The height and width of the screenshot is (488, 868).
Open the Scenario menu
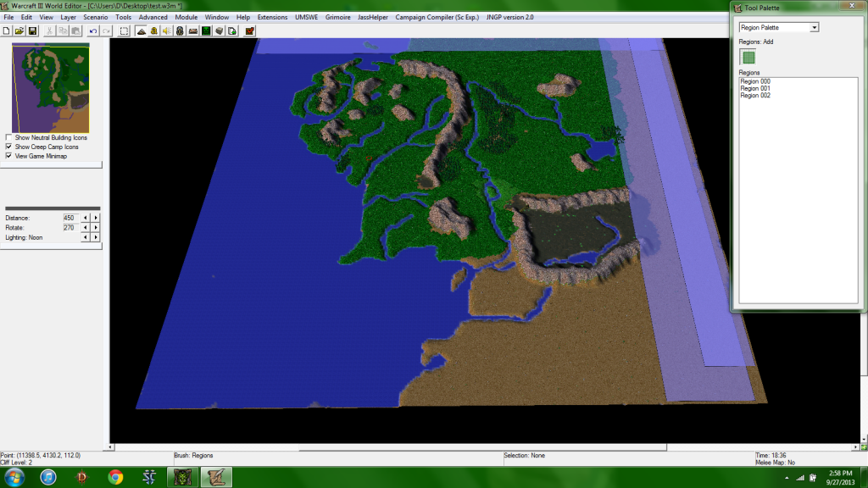(95, 17)
